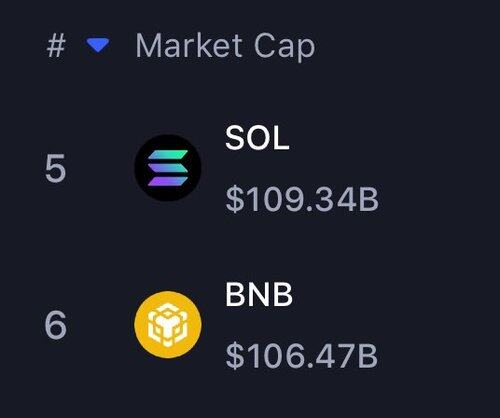
Task: Click the B suffix of BNB market cap
Action: click(367, 356)
